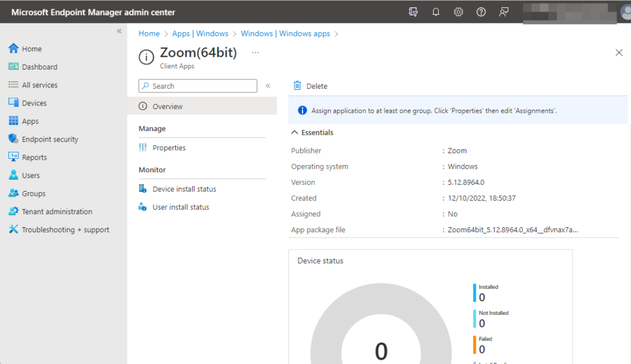
Task: Open the settings gear in the header
Action: [x=458, y=12]
